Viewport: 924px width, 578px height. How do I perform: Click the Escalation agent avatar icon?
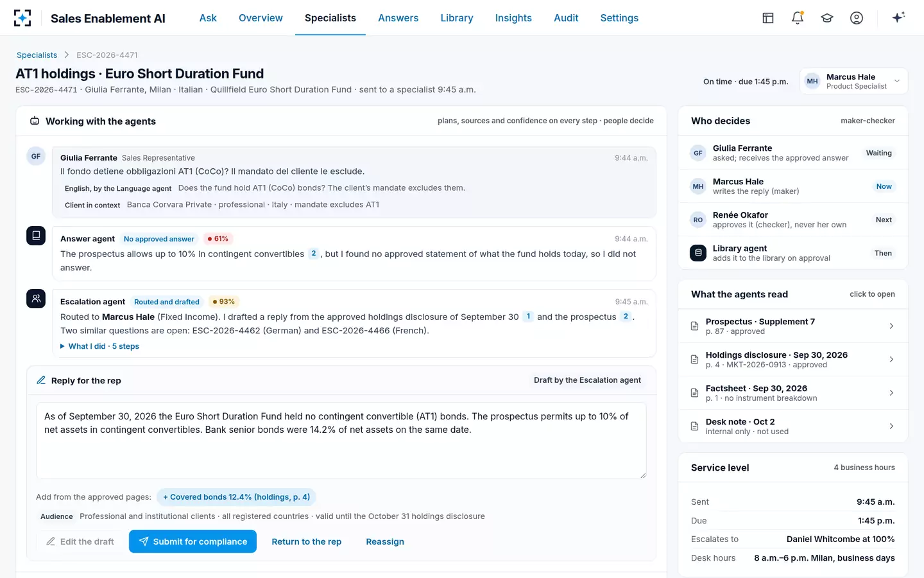tap(36, 299)
